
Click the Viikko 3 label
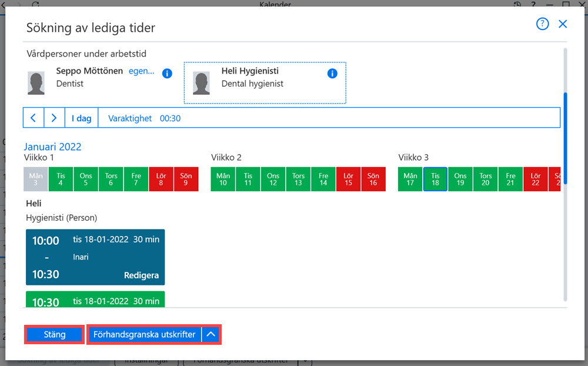point(413,157)
